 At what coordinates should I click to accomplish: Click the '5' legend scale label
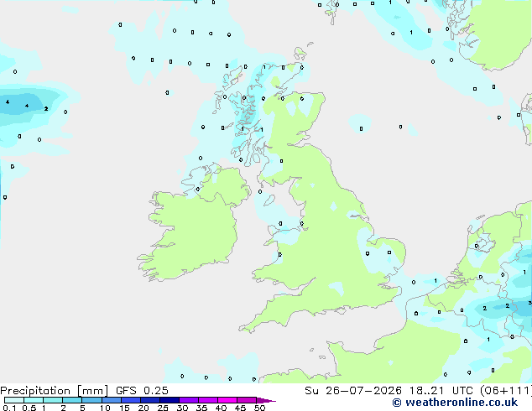[x=82, y=408]
